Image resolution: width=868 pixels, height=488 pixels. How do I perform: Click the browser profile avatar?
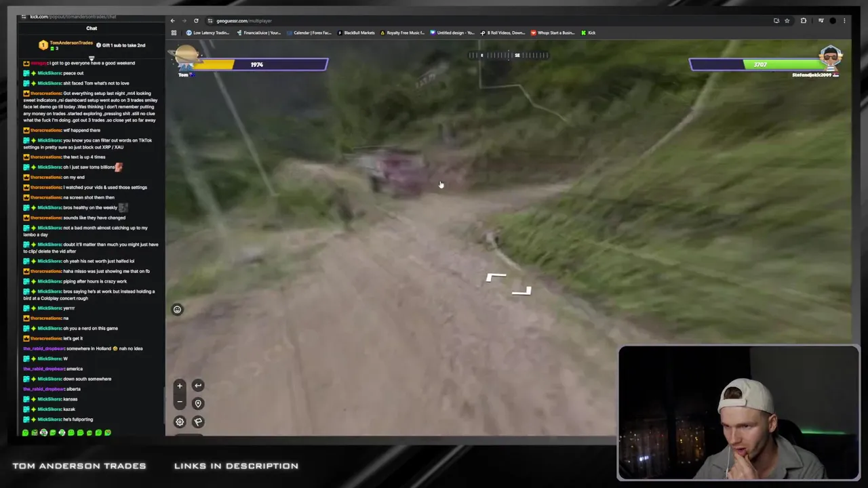pos(833,21)
